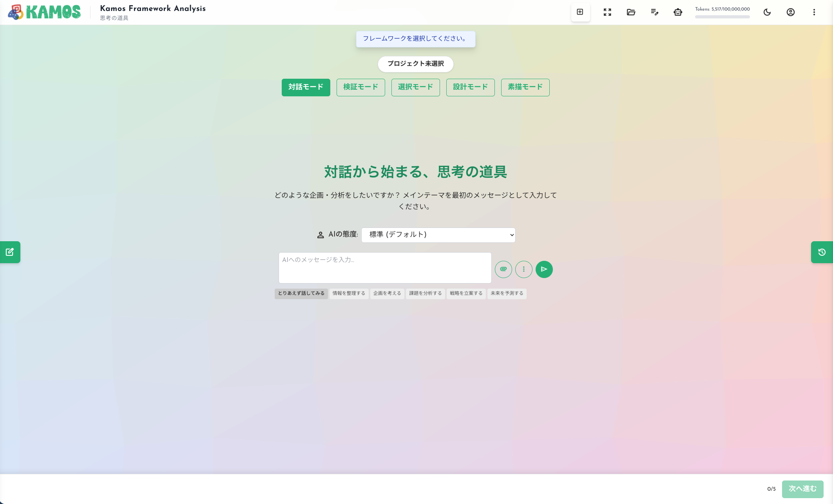
Task: Click the edit notes list icon
Action: pyautogui.click(x=654, y=12)
